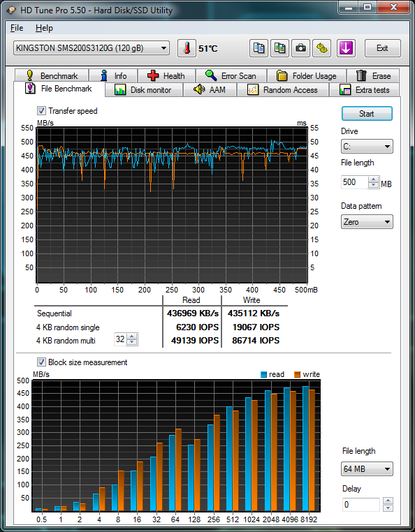Open the KINGSTON drive selection dropdown
This screenshot has height=532, width=415.
click(92, 48)
